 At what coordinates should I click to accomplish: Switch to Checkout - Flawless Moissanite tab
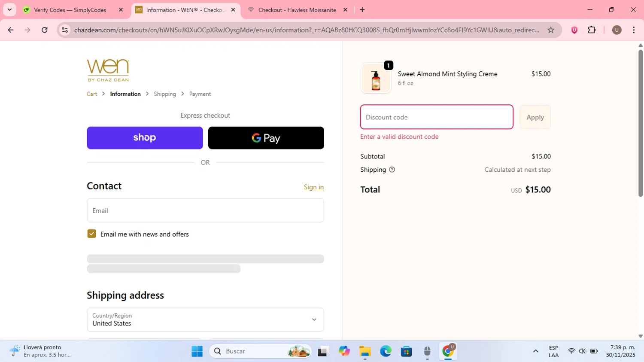297,10
